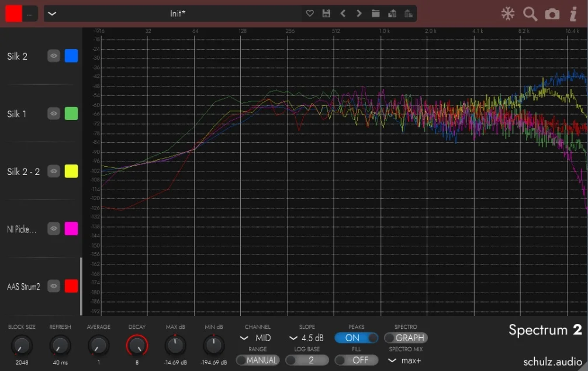Open the SPECTRO MIX max+ dropdown
The height and width of the screenshot is (371, 588).
[404, 360]
